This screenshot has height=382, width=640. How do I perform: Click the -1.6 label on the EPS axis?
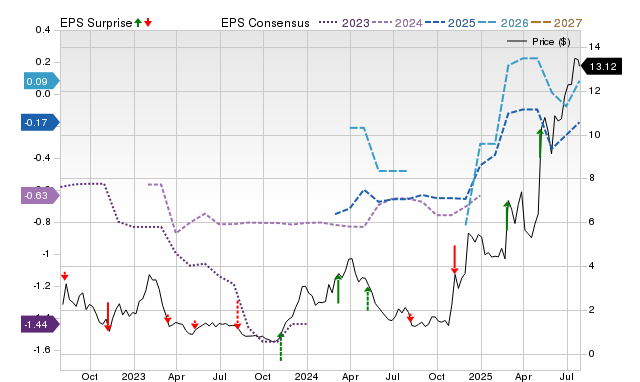[41, 350]
